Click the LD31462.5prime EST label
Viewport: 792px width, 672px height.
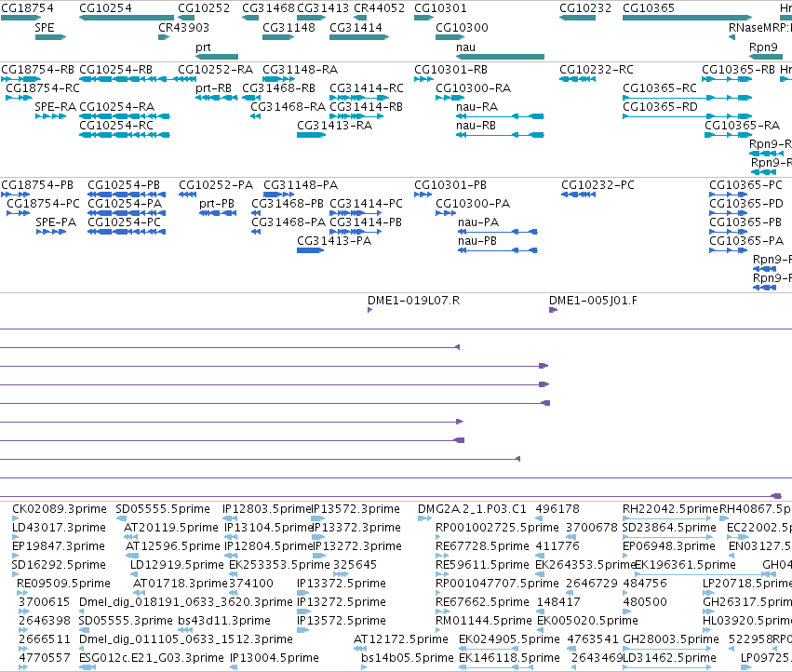click(669, 658)
